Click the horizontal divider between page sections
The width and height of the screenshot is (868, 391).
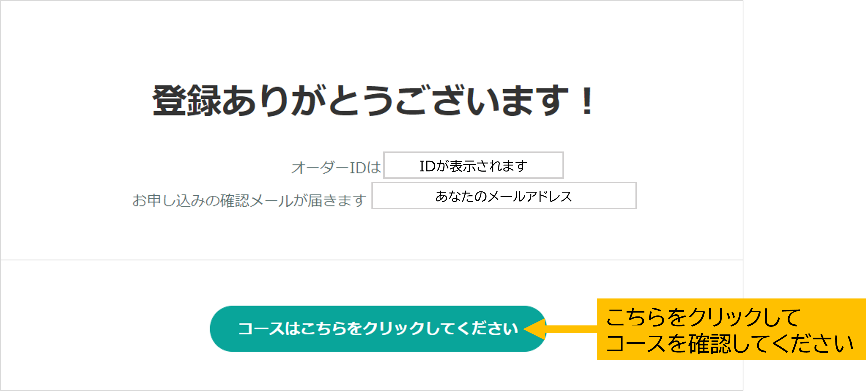pos(372,260)
